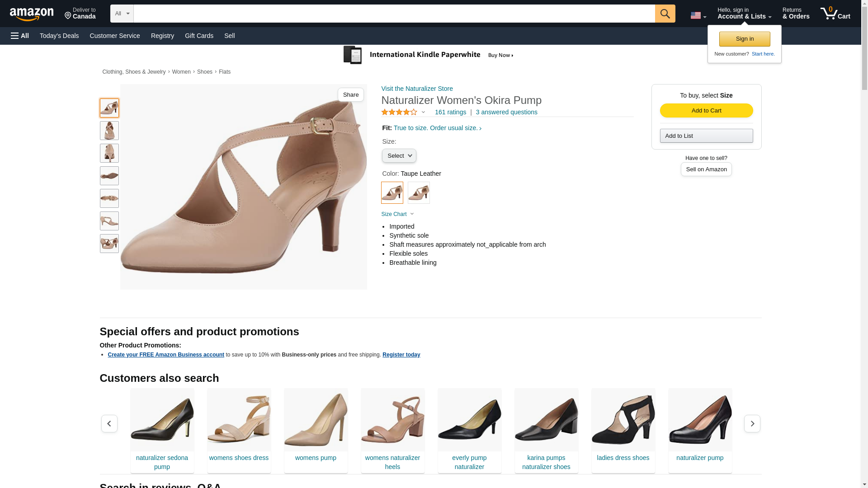Select the second shoe color swatch
The image size is (868, 488).
[419, 193]
